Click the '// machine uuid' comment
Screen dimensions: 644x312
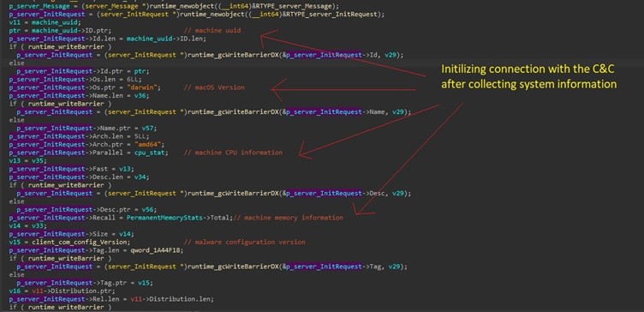[212, 31]
